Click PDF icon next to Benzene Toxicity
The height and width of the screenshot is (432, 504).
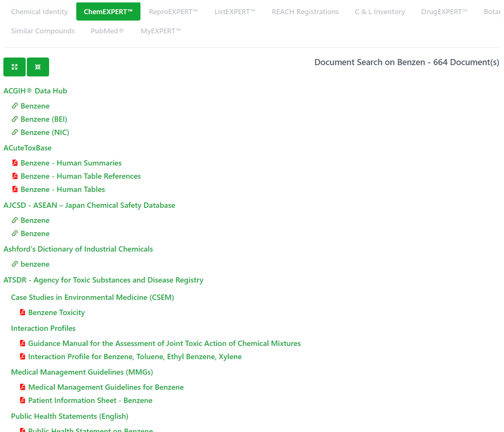pos(22,312)
